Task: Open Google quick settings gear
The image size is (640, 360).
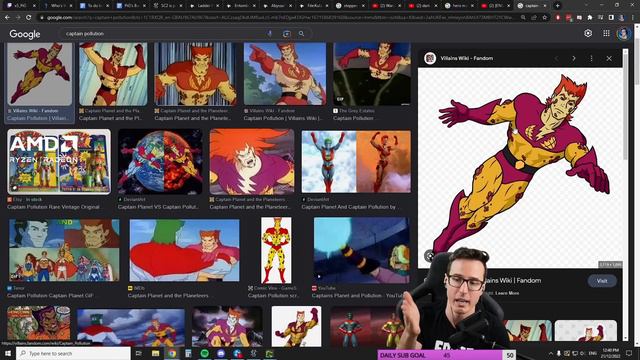Action: pos(588,33)
